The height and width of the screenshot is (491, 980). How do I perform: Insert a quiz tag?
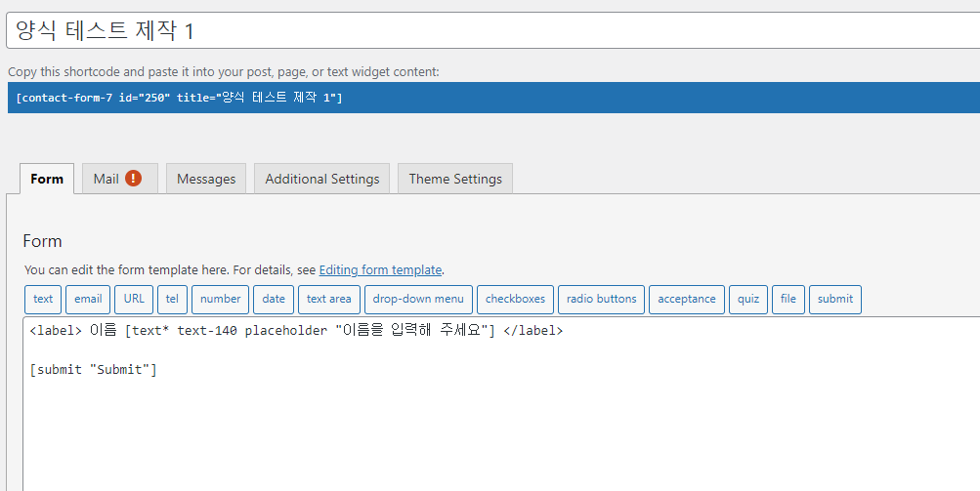click(748, 300)
